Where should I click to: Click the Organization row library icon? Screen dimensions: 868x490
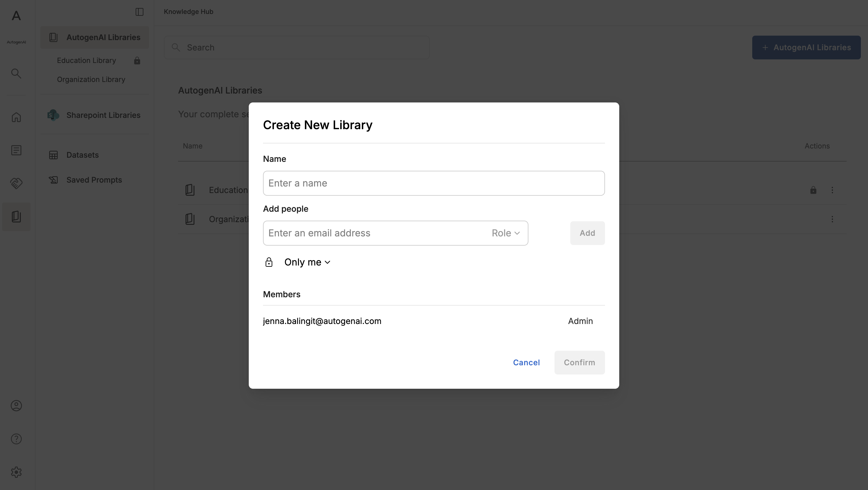(190, 219)
